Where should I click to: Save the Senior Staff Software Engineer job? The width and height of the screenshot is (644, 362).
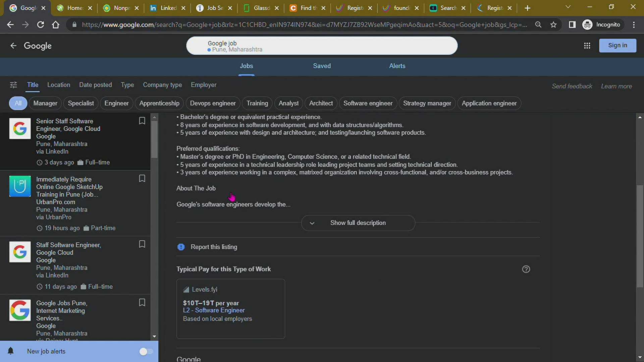[142, 121]
